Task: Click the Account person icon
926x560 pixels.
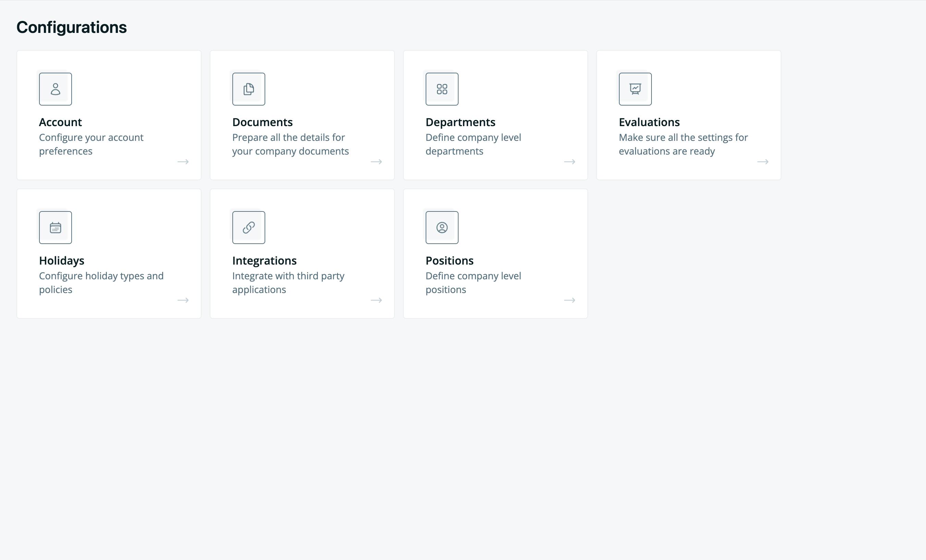Action: point(55,89)
